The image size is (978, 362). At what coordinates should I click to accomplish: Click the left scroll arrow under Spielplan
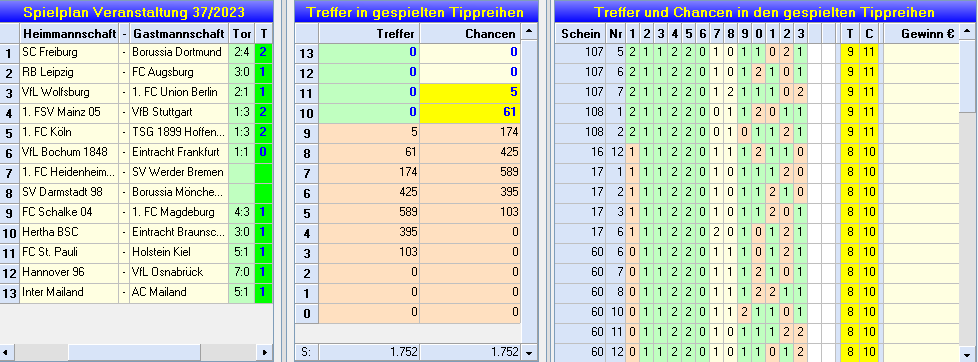point(7,352)
